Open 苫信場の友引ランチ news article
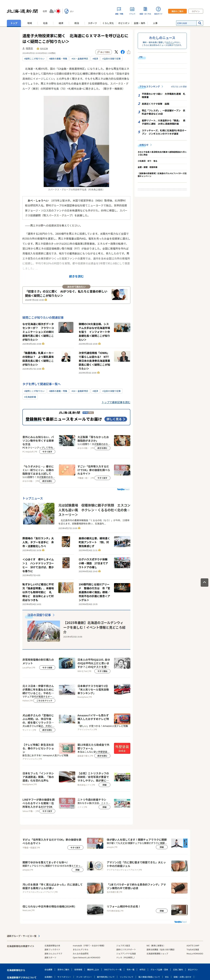Image resolution: width=210 pixels, height=980 pixels. [x=38, y=542]
